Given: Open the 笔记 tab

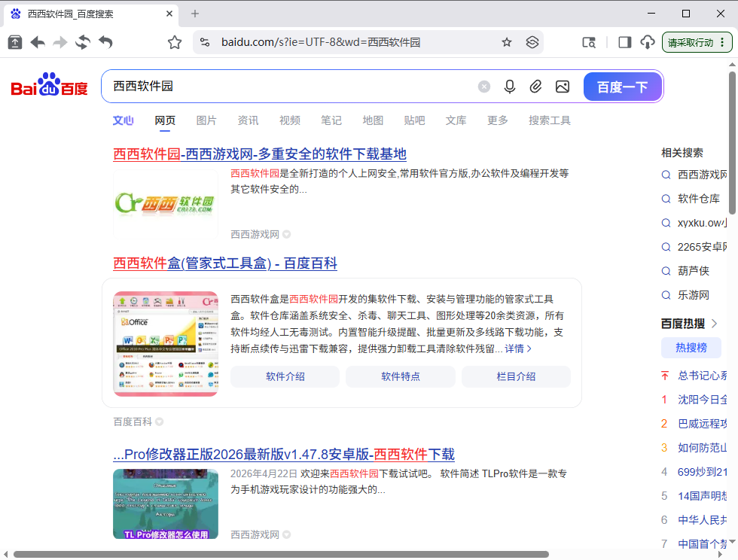Looking at the screenshot, I should point(331,120).
